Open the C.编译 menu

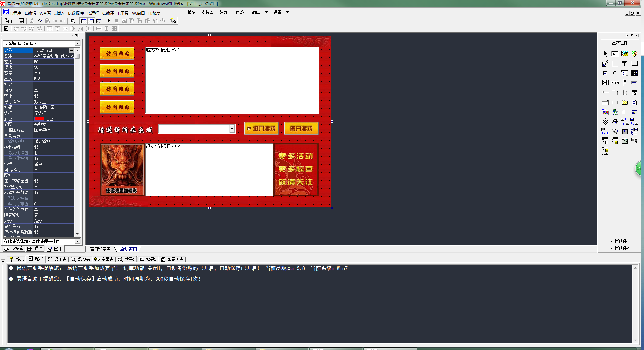108,13
